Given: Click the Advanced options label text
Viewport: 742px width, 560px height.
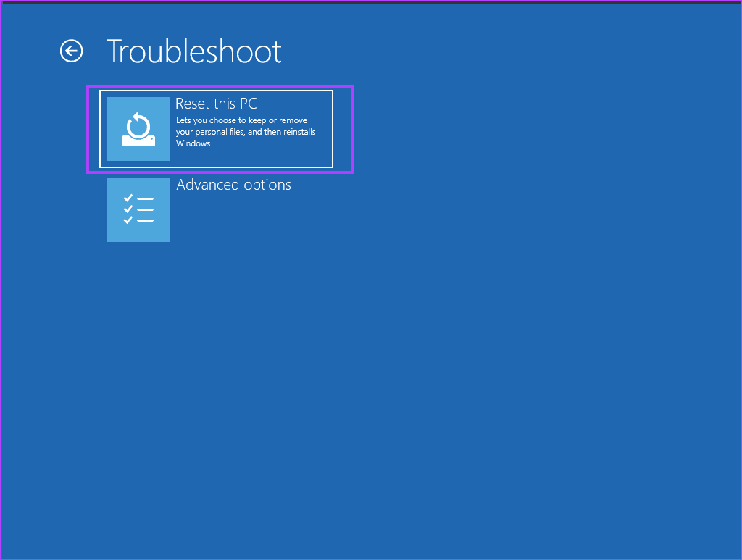Looking at the screenshot, I should click(x=233, y=185).
